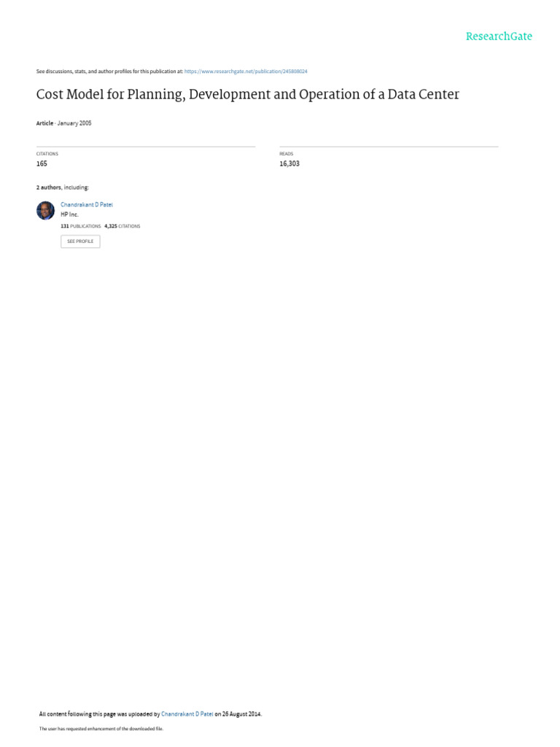Click the 26 August 2014 upload date
This screenshot has width=560, height=747.
(241, 713)
